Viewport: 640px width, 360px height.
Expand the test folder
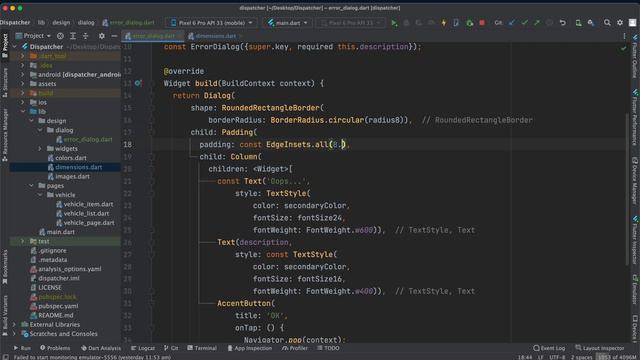coord(23,241)
